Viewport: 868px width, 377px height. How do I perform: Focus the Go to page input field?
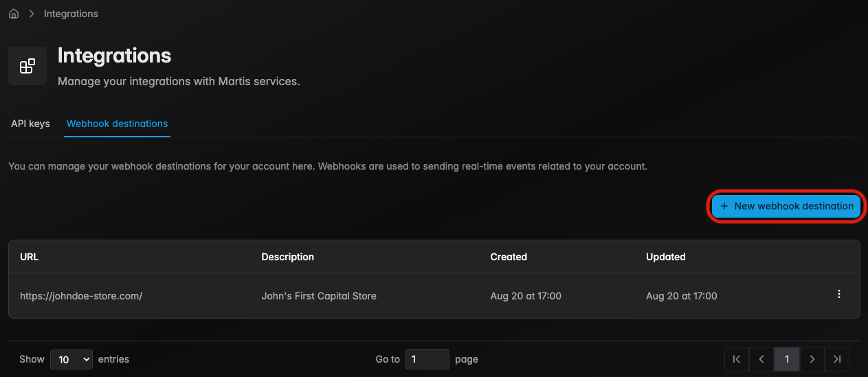(427, 359)
